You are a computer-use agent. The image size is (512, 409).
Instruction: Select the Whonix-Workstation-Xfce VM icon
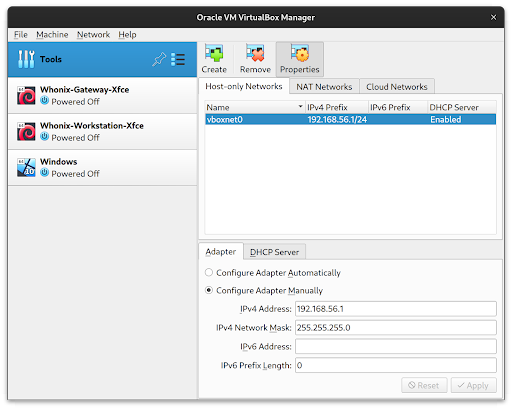pos(26,131)
